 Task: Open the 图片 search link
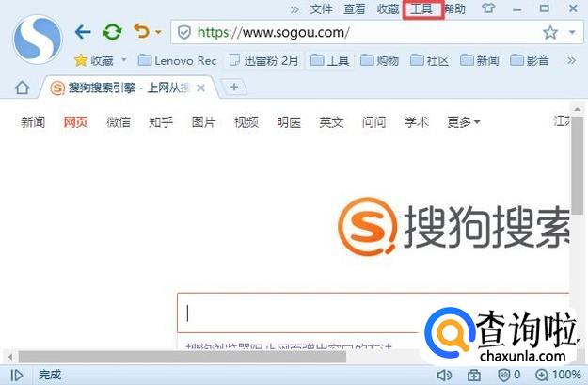(x=203, y=122)
